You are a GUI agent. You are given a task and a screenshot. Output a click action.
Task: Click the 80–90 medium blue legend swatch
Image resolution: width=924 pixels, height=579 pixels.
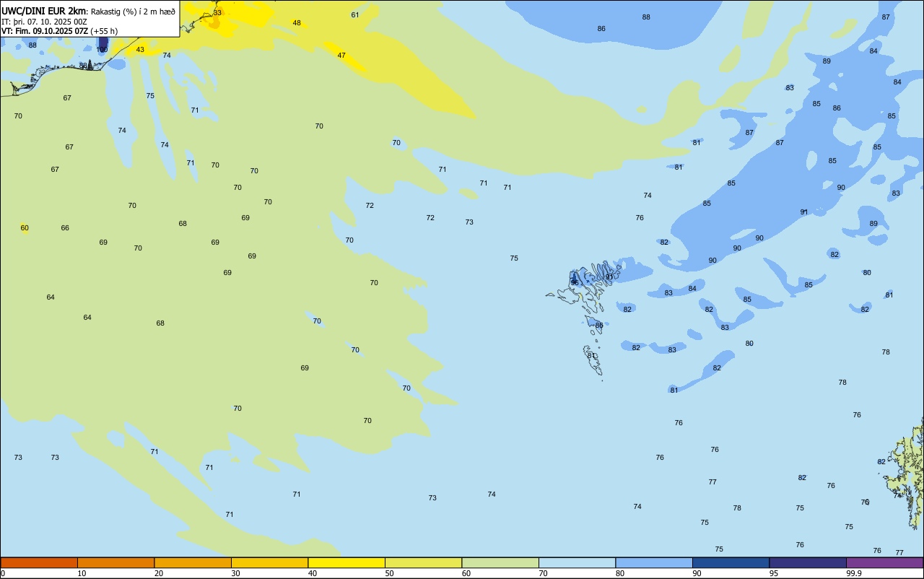click(x=654, y=562)
